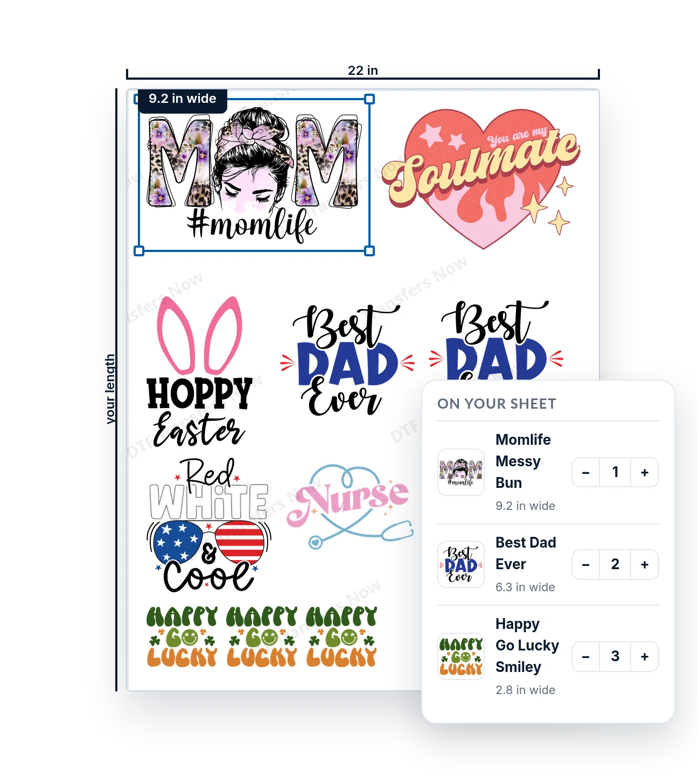Click the 'Happy Go Lucky Smiley' item name

(527, 646)
